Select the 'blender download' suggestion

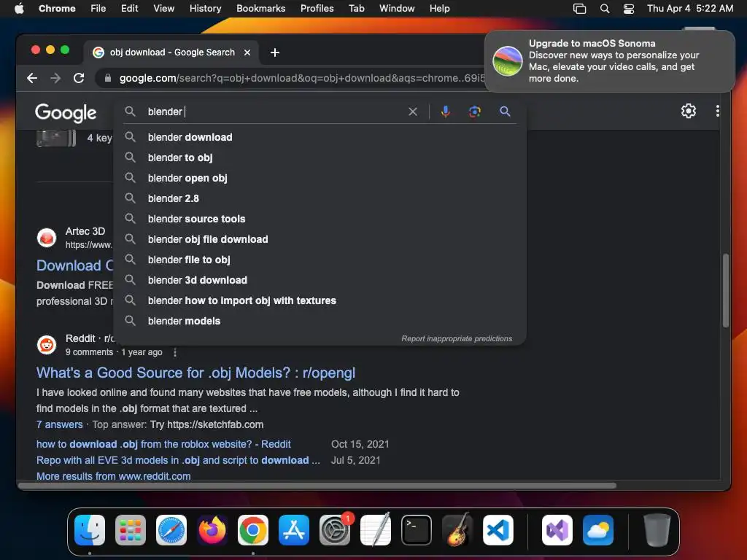click(320, 137)
